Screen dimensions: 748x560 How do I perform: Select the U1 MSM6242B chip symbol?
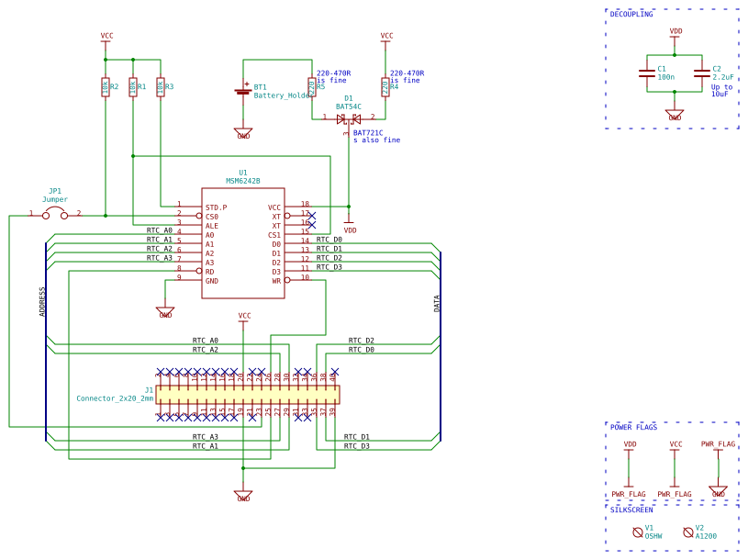pyautogui.click(x=243, y=243)
